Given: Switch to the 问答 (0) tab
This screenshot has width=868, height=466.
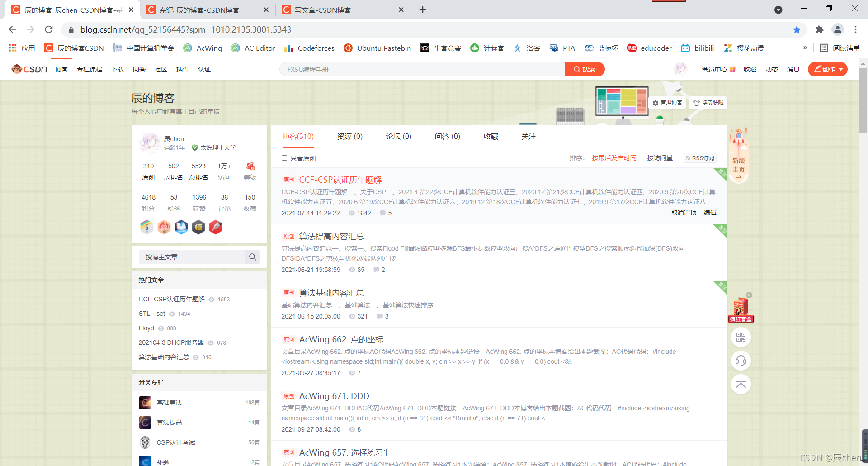Looking at the screenshot, I should pyautogui.click(x=448, y=136).
